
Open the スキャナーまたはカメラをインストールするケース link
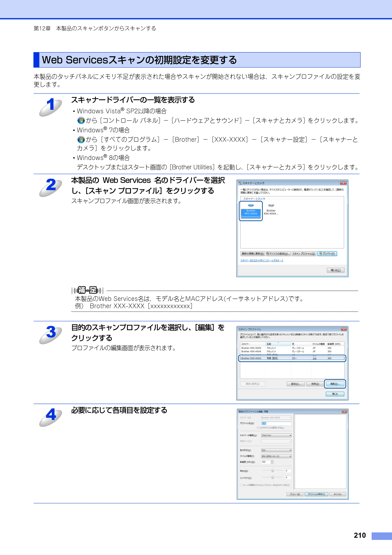tap(262, 261)
